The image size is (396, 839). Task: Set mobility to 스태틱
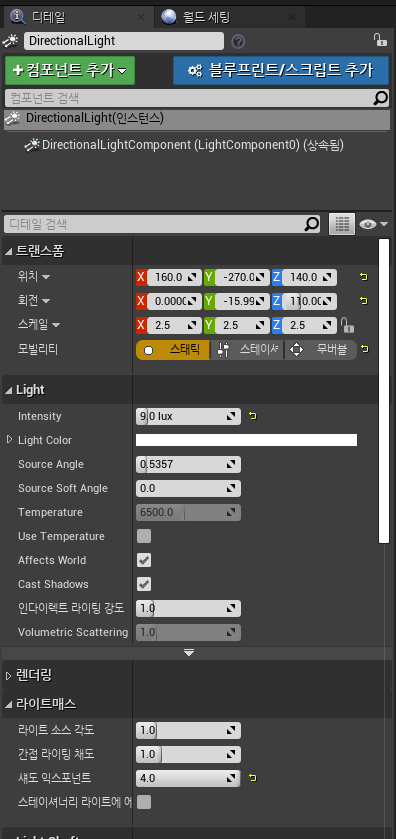tap(173, 350)
